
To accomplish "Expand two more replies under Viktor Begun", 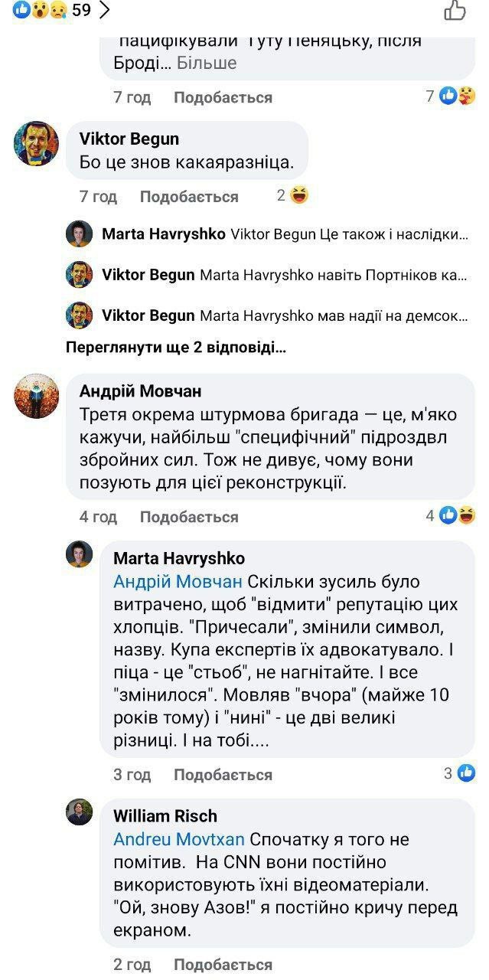I will [x=176, y=348].
